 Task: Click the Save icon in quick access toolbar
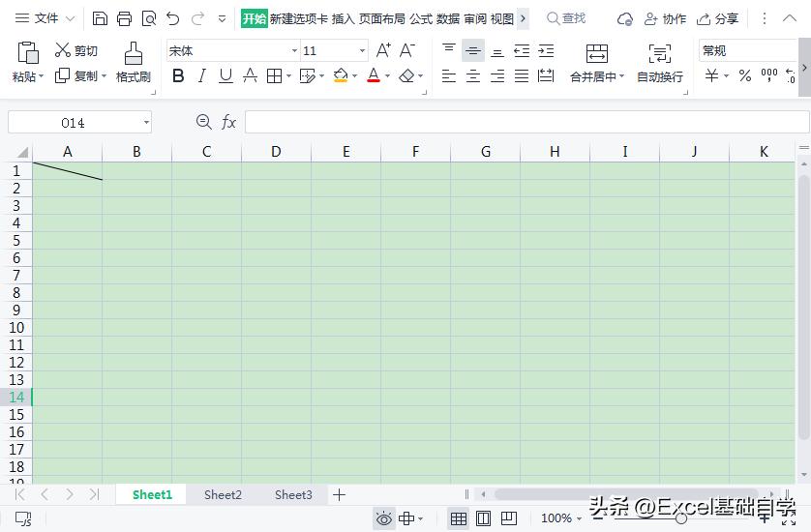[x=100, y=19]
